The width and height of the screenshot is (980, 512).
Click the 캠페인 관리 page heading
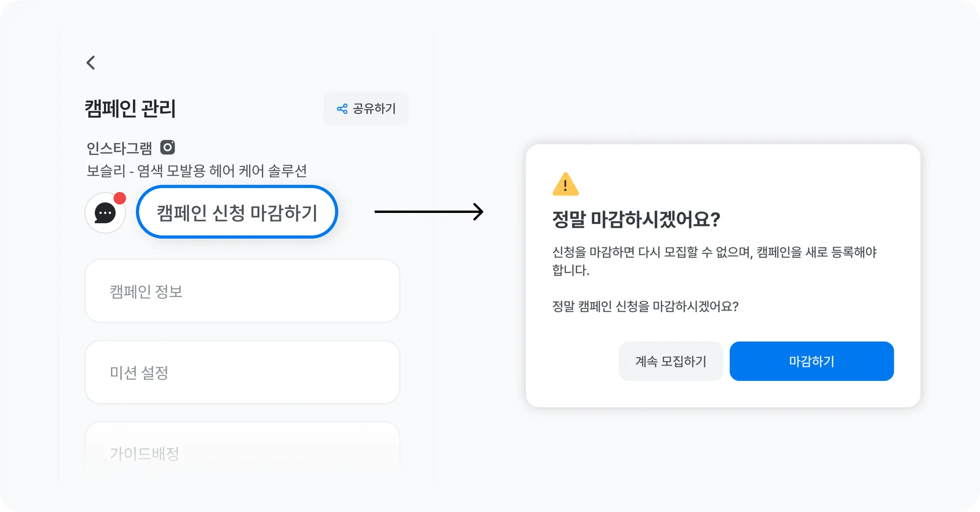130,109
